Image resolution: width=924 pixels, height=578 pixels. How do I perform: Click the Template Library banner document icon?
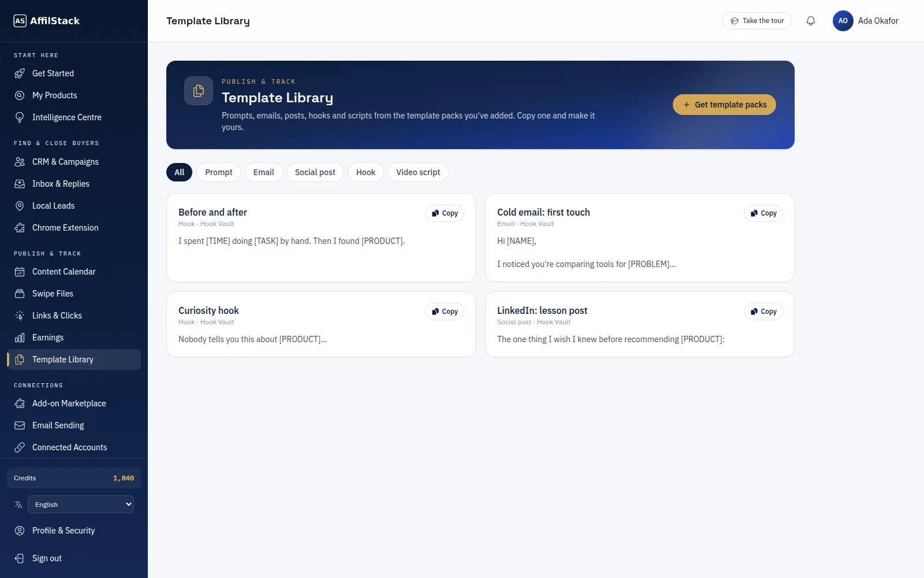(x=199, y=91)
